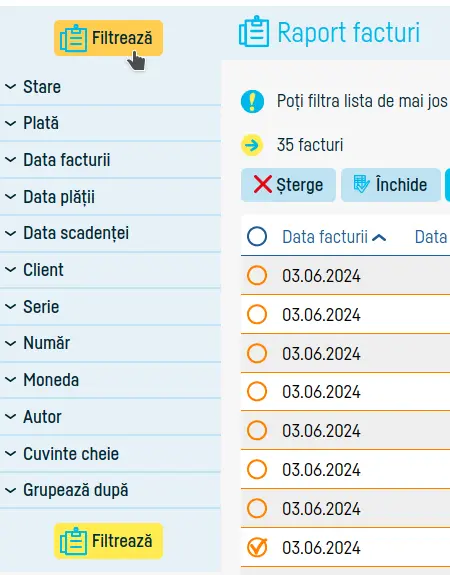Click the sort arrow next to Data facturii
450x575 pixels.
379,238
